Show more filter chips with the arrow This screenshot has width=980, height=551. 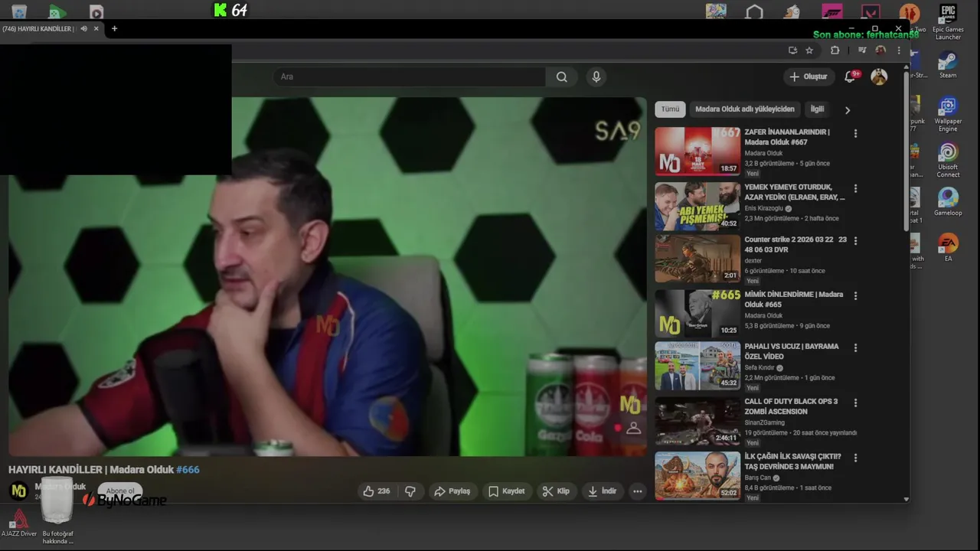pos(847,110)
